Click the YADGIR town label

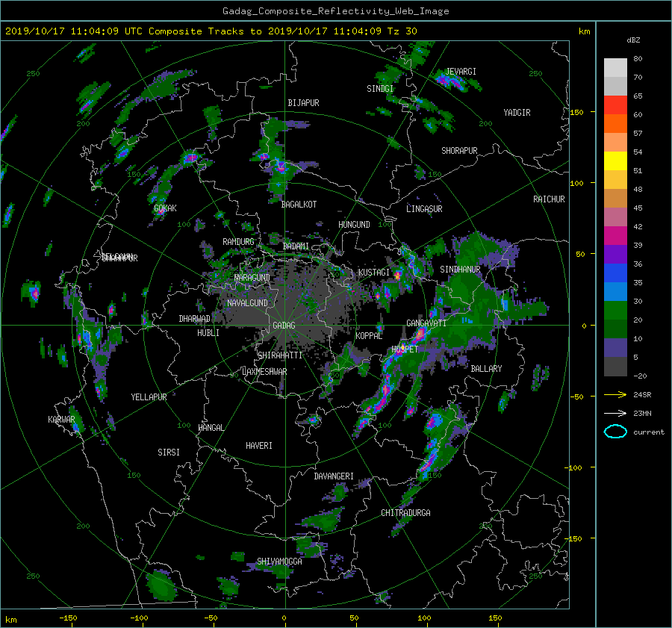click(517, 113)
